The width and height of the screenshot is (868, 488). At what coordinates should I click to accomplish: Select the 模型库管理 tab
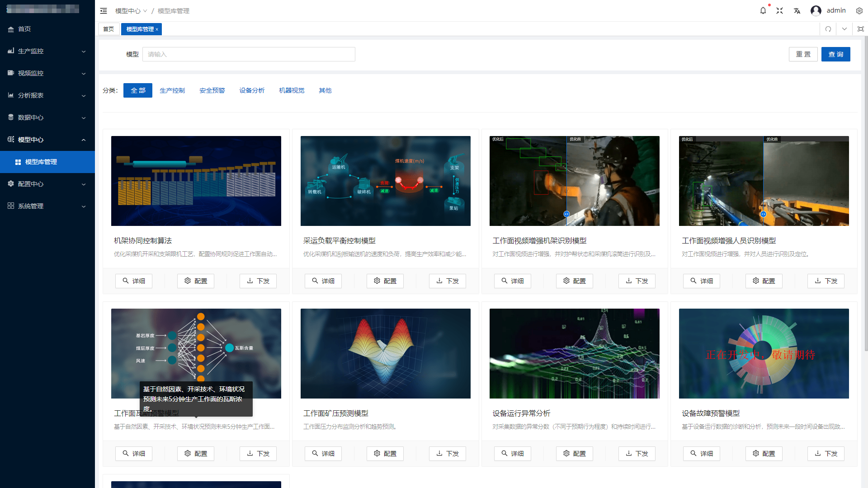click(x=140, y=29)
